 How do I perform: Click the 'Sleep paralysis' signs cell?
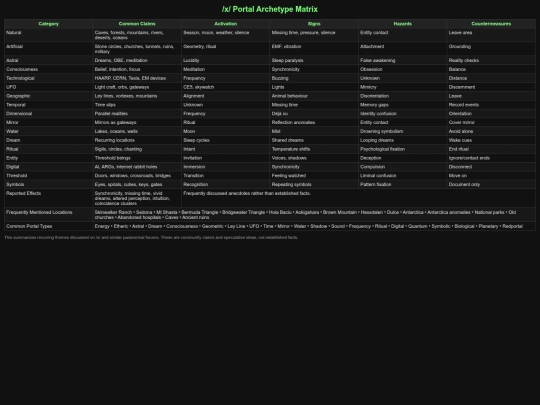314,60
